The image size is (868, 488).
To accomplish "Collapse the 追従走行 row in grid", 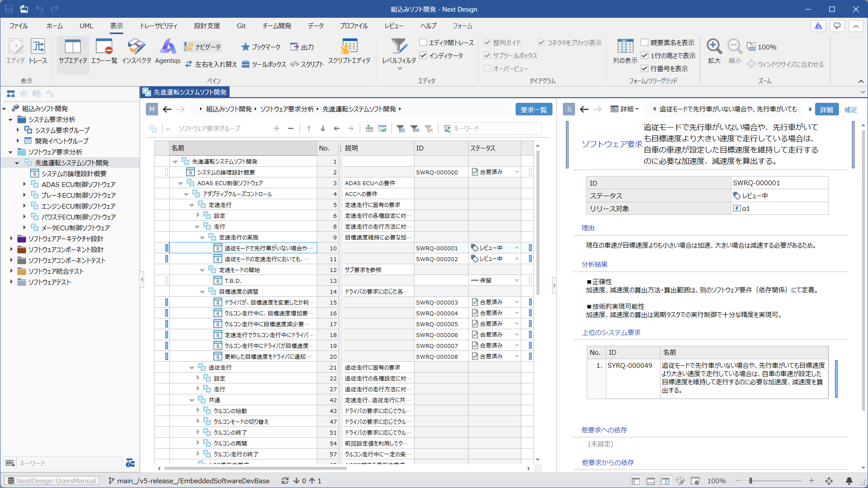I will point(191,367).
